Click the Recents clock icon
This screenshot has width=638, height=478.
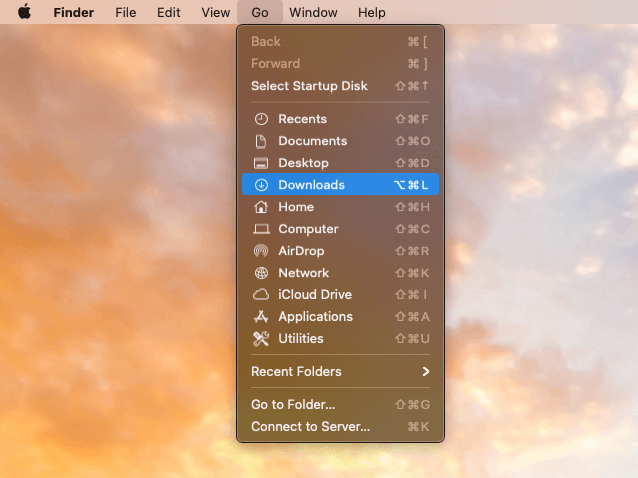[261, 119]
